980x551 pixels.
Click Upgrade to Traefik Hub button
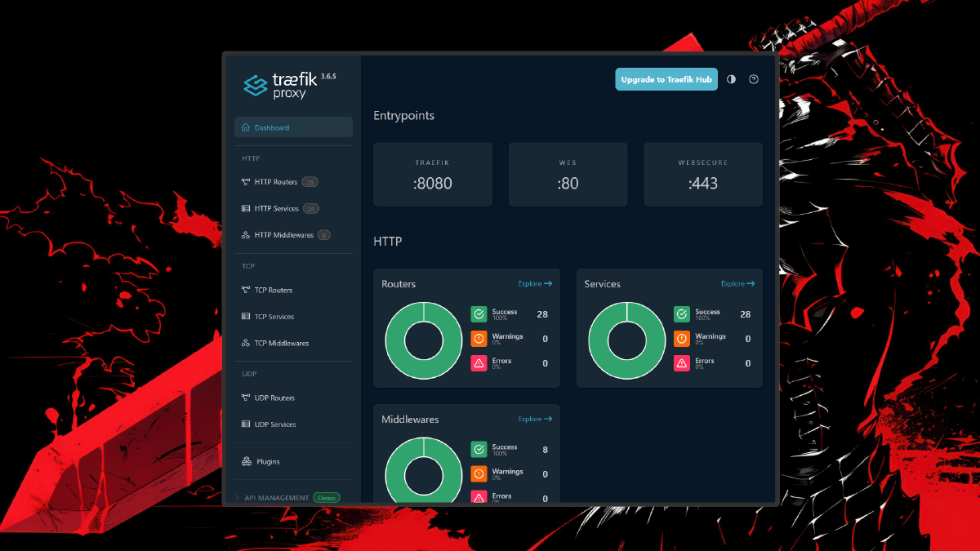point(666,79)
